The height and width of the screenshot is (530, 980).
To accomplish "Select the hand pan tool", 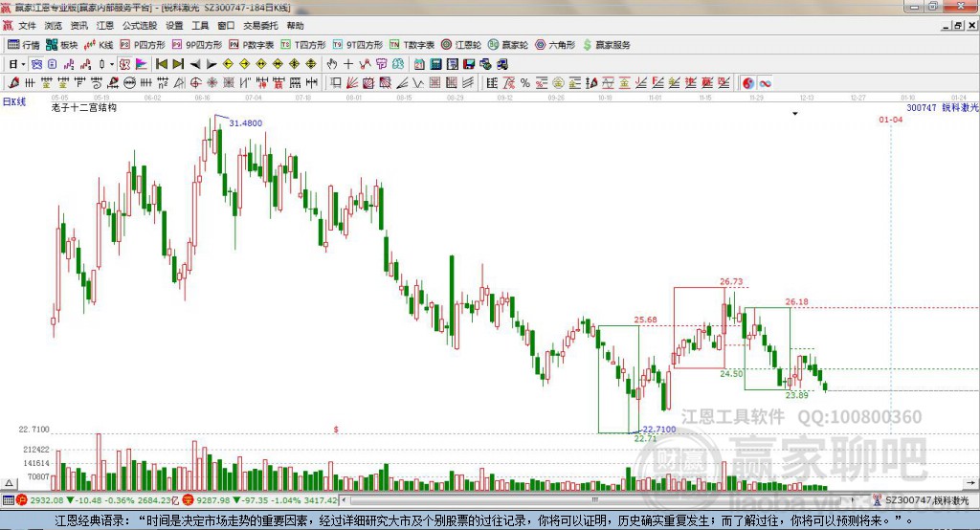I will [331, 64].
